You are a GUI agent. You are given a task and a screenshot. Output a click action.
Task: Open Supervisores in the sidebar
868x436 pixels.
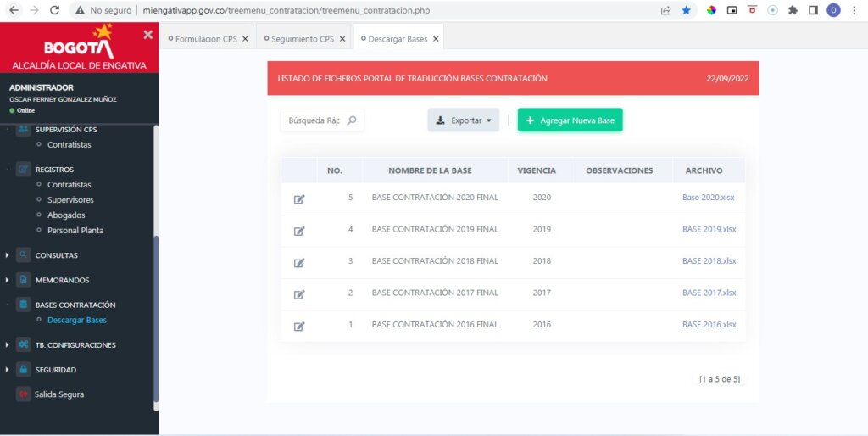click(x=70, y=200)
